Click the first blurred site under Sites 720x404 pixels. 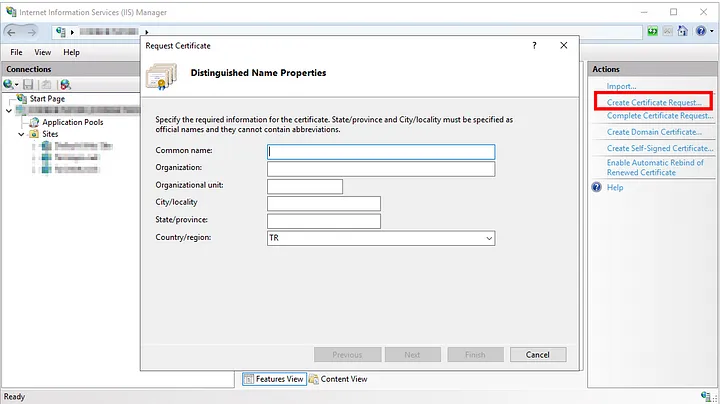pyautogui.click(x=83, y=146)
